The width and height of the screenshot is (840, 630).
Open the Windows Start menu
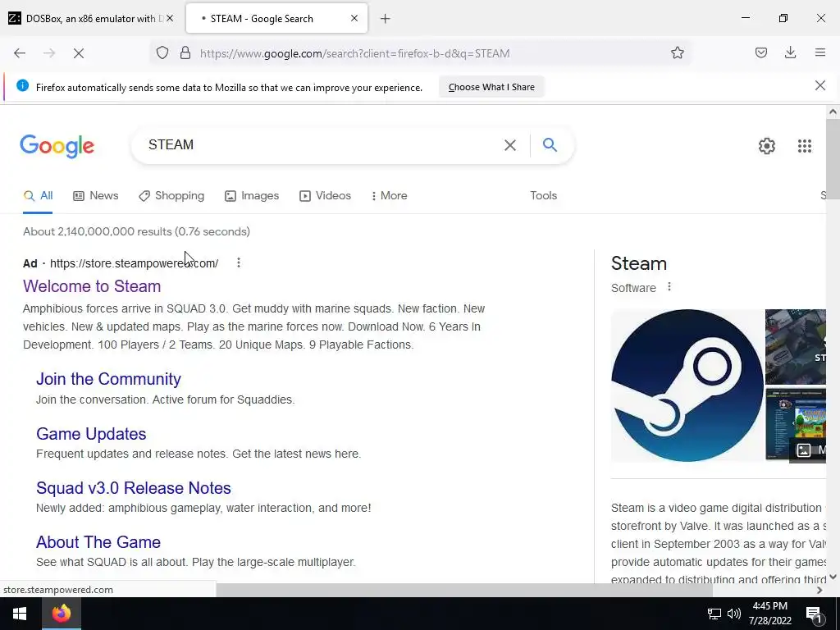click(x=20, y=614)
